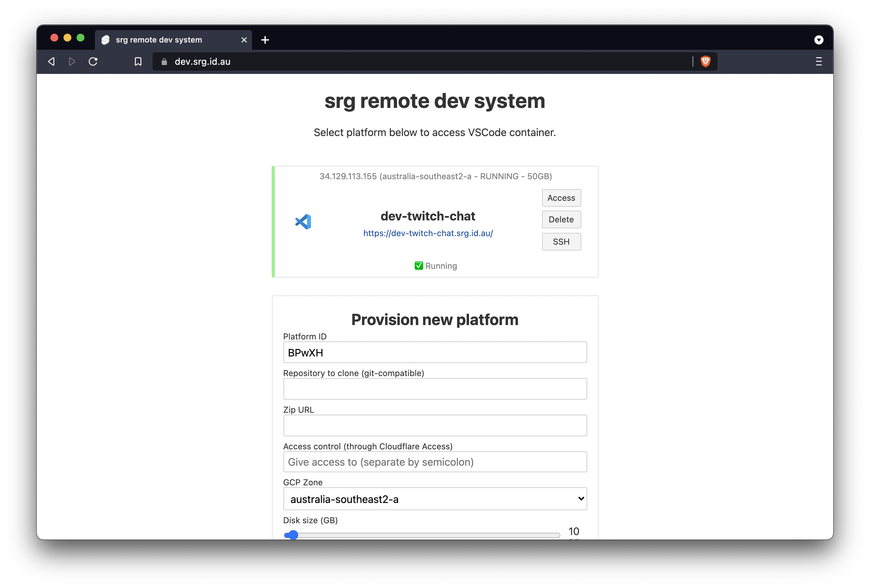Image resolution: width=870 pixels, height=588 pixels.
Task: Click the VSCode logo on dev-twitch-chat card
Action: coord(304,221)
